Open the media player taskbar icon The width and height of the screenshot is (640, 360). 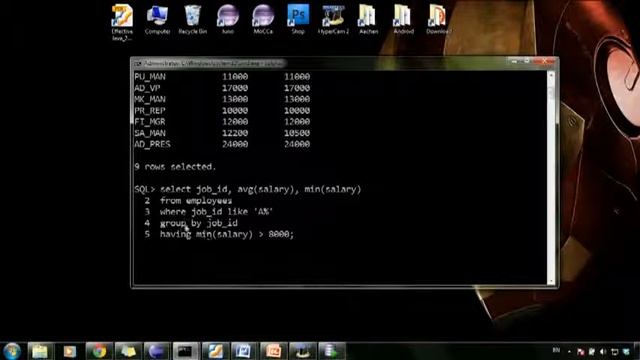click(69, 351)
